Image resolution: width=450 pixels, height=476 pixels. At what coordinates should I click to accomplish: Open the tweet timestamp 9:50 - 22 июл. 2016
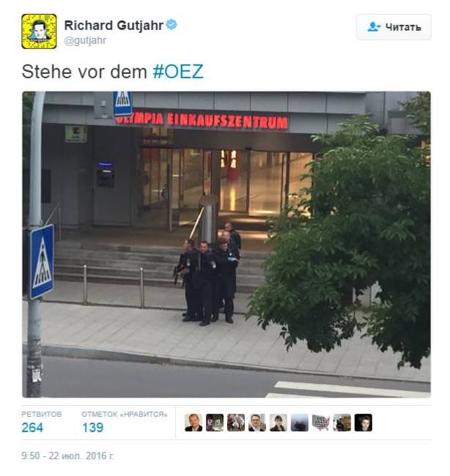coord(67,455)
